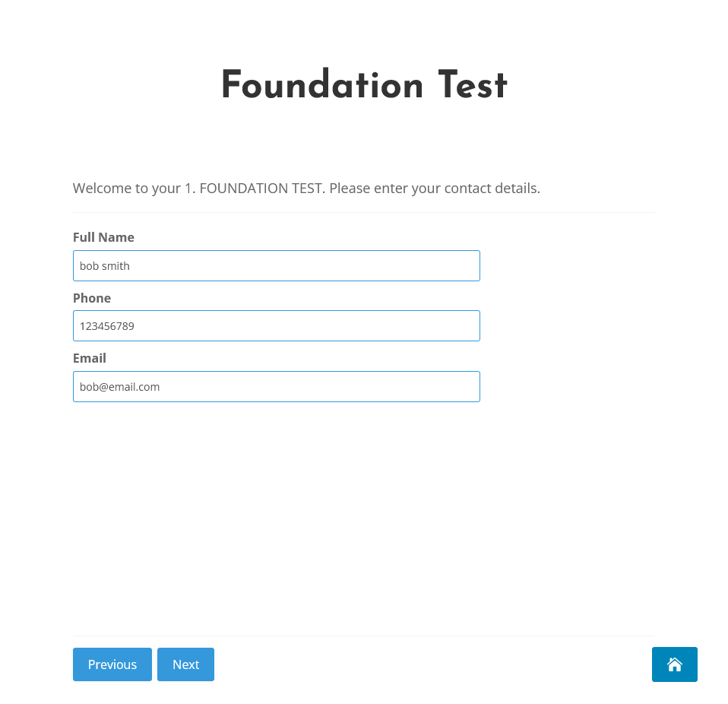Click the Email label
Viewport: 728px width, 704px height.
[x=90, y=358]
